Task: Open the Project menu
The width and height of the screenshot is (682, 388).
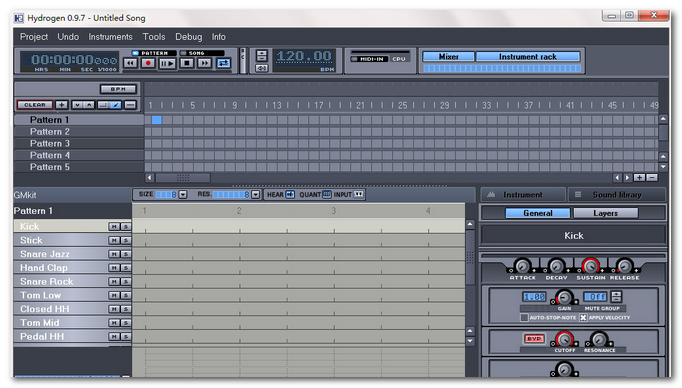Action: (34, 37)
